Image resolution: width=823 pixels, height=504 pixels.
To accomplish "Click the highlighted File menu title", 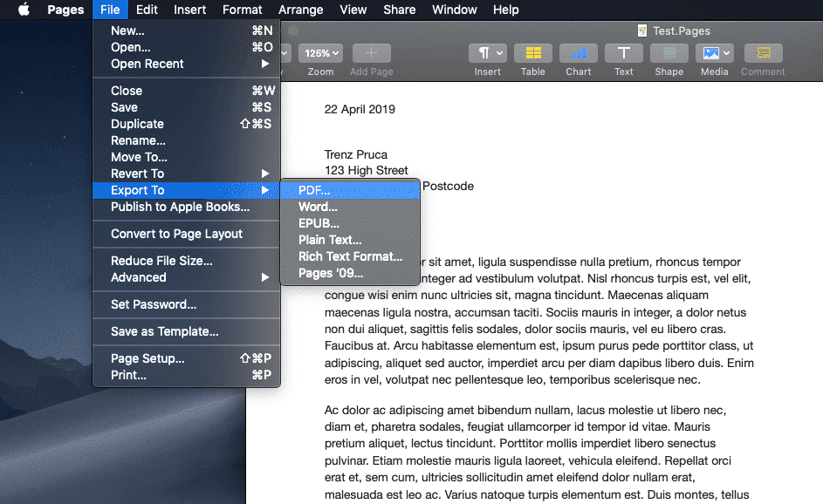I will (110, 10).
